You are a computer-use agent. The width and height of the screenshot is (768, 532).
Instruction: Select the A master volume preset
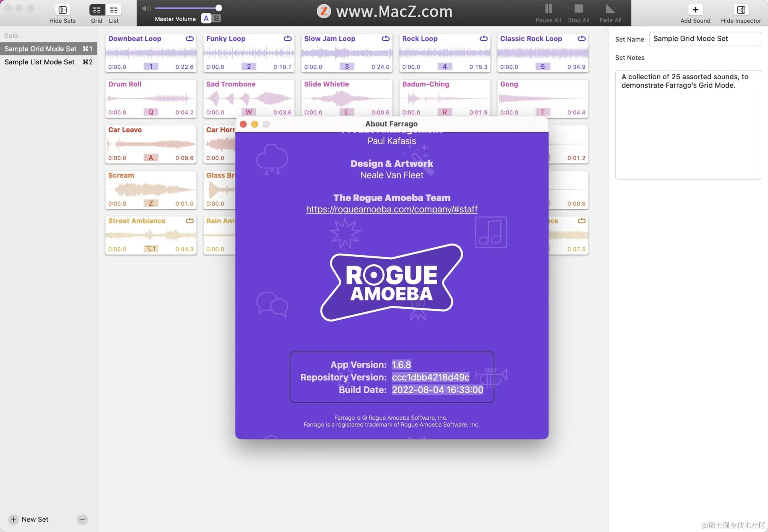click(x=206, y=18)
